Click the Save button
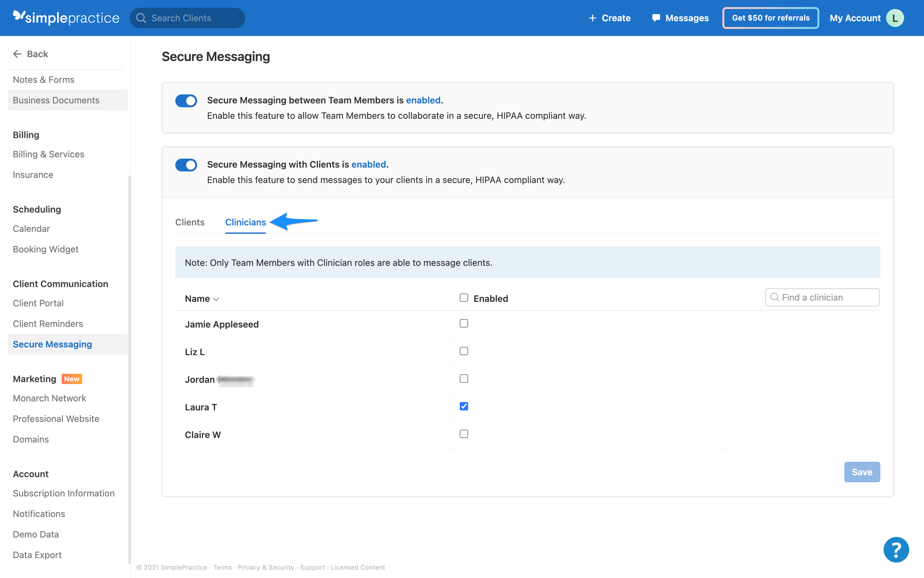The width and height of the screenshot is (924, 578). pyautogui.click(x=862, y=472)
